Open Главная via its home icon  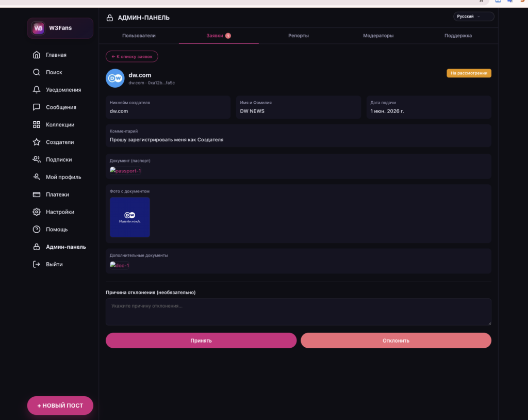(x=37, y=55)
